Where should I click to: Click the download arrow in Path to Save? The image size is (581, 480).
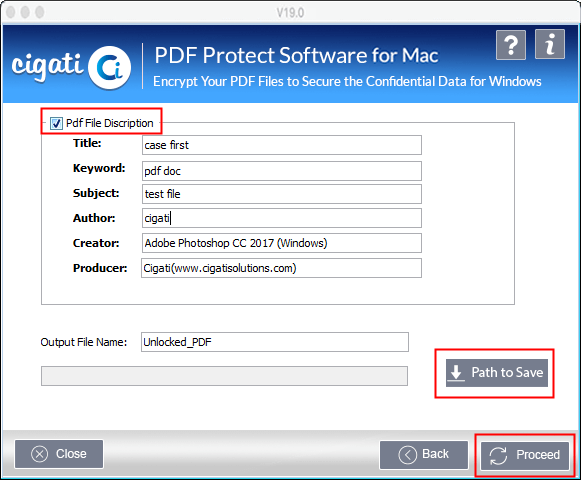pos(456,373)
